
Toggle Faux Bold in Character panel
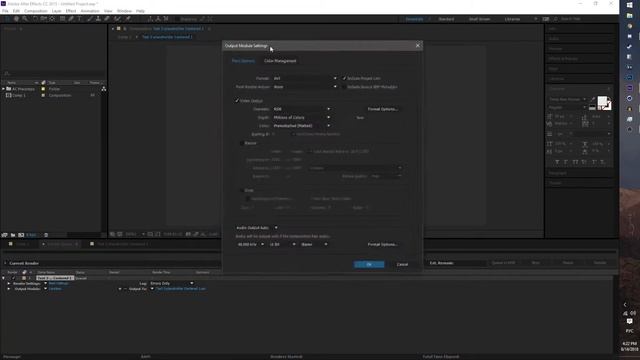coord(557,162)
